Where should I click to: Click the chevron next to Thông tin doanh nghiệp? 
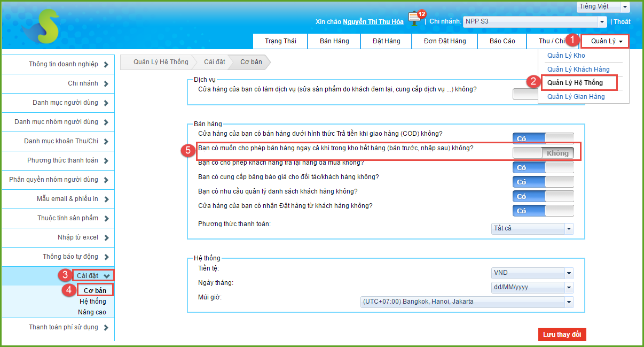point(106,65)
